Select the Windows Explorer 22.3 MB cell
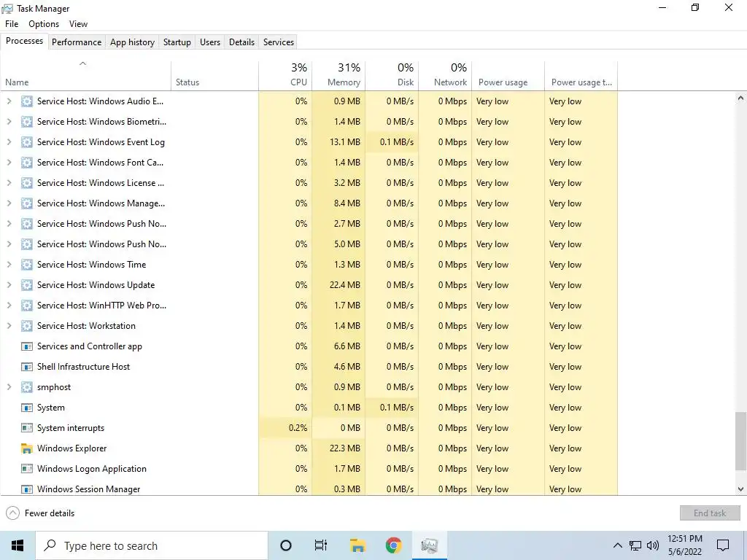The width and height of the screenshot is (747, 560). tap(338, 448)
